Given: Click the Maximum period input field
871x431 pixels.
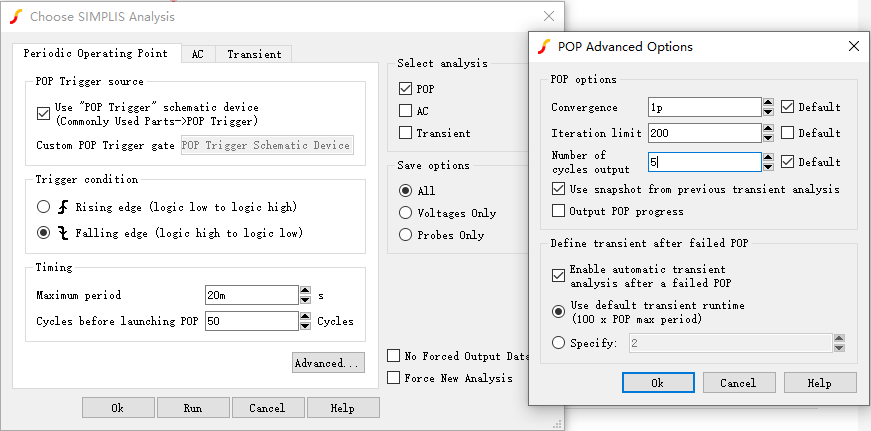Looking at the screenshot, I should click(252, 295).
